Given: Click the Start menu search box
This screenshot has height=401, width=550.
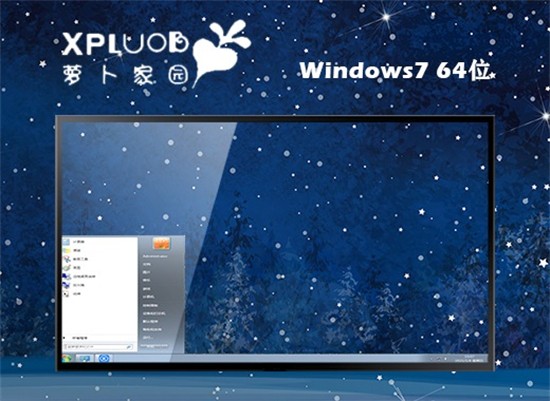Looking at the screenshot, I should tap(99, 347).
